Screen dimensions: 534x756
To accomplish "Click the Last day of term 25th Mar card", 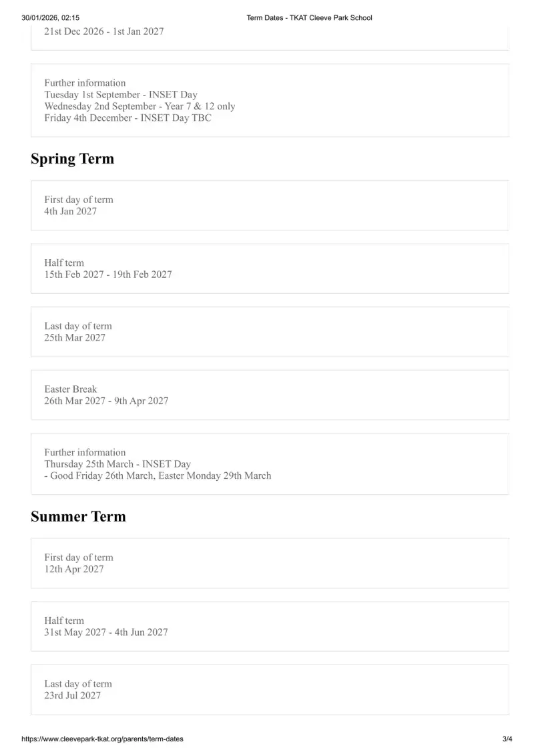I will pyautogui.click(x=270, y=332).
